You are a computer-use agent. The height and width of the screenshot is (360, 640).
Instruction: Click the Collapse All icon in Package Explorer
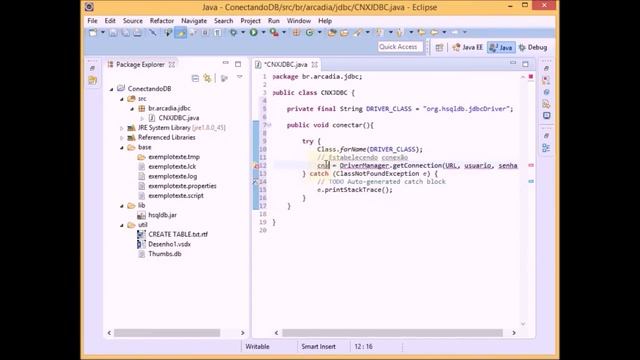pos(196,78)
